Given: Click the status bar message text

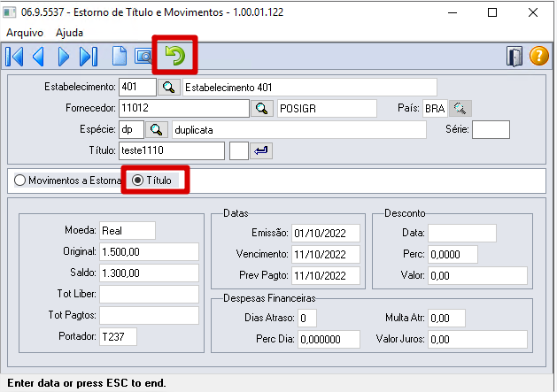Looking at the screenshot, I should pyautogui.click(x=86, y=383).
